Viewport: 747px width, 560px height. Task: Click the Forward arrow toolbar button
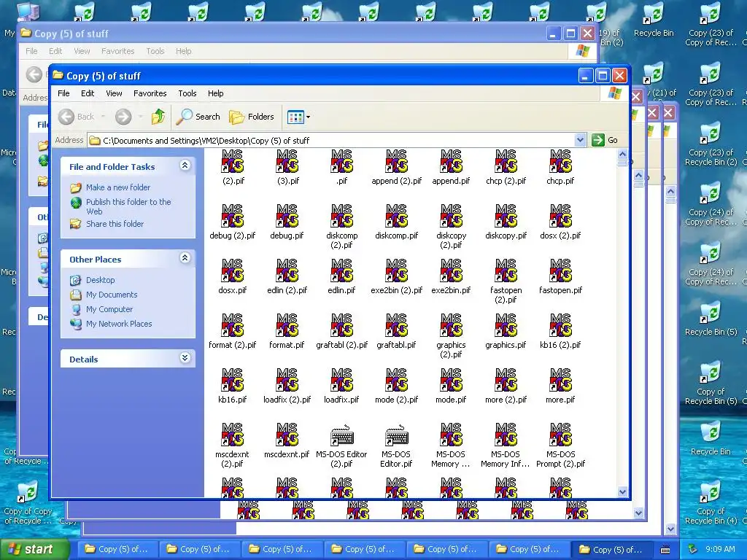[123, 117]
